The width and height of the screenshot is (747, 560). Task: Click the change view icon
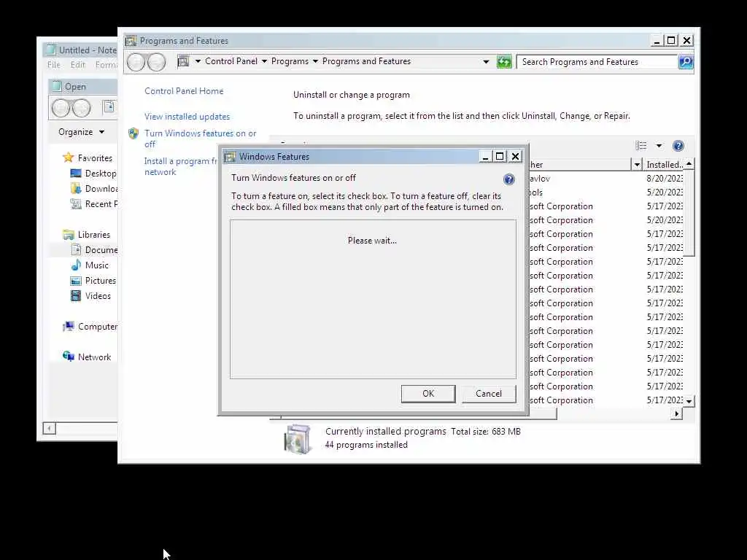(x=641, y=146)
